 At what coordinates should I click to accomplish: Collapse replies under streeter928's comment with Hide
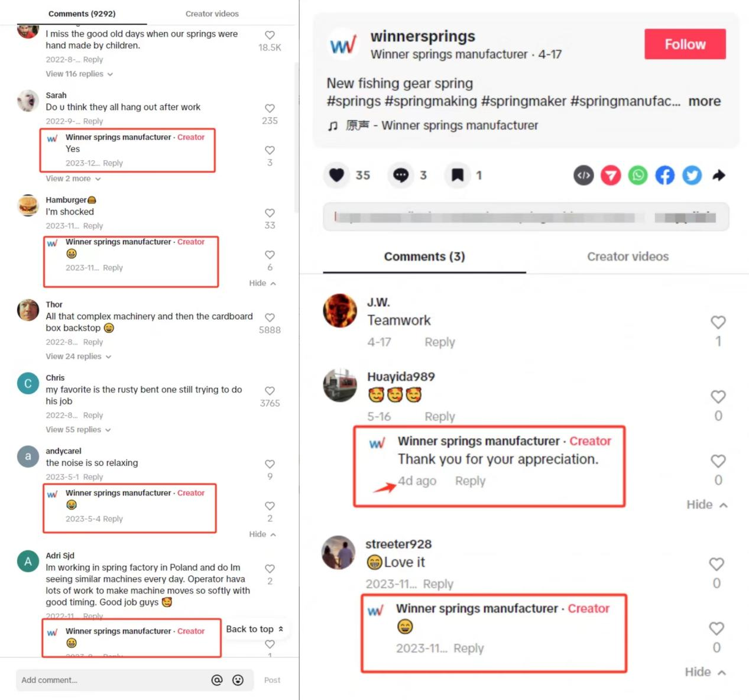[x=706, y=672]
